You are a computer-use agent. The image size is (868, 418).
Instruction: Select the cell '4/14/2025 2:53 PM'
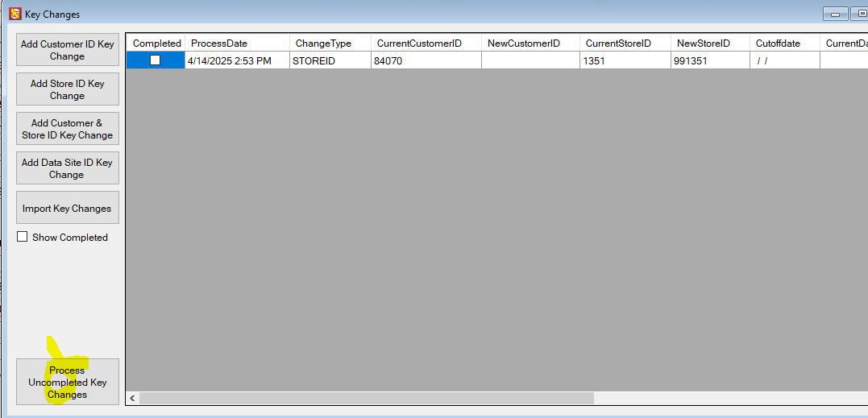coord(238,60)
